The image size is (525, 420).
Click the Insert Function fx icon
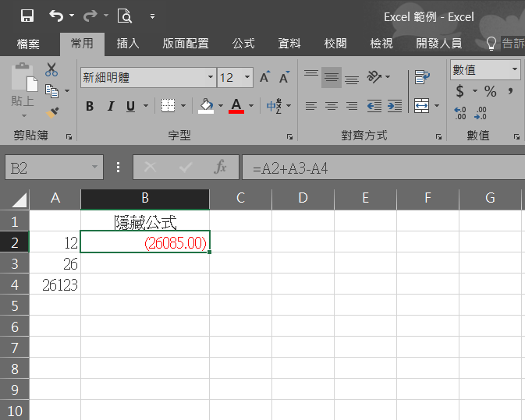coord(220,167)
